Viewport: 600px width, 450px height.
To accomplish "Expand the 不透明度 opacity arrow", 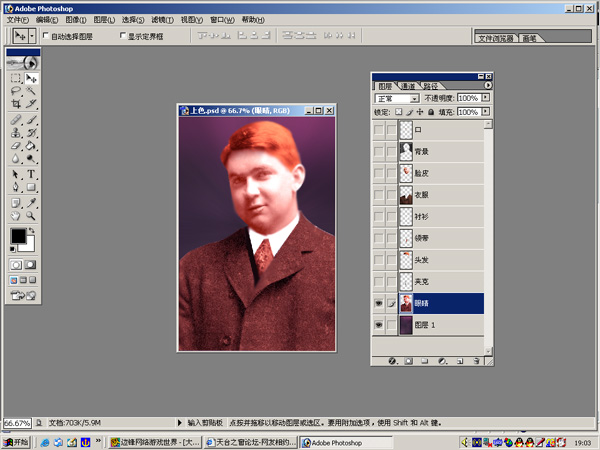I will click(x=487, y=99).
